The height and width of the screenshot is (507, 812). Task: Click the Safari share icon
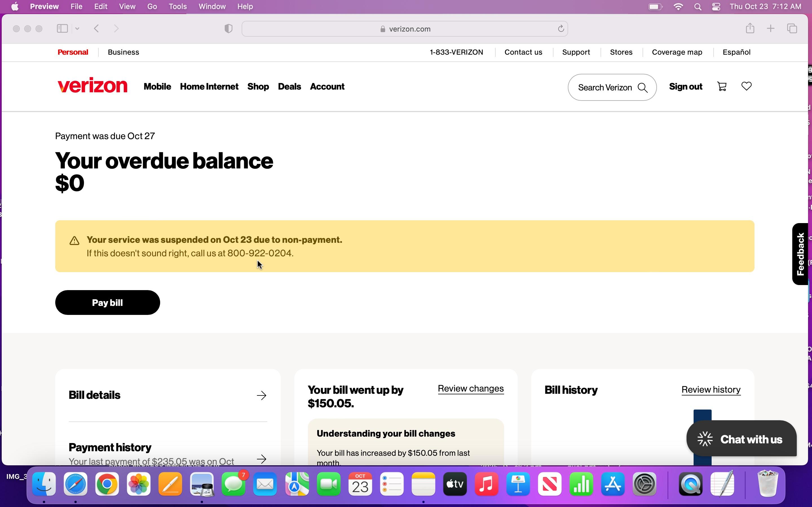point(750,28)
